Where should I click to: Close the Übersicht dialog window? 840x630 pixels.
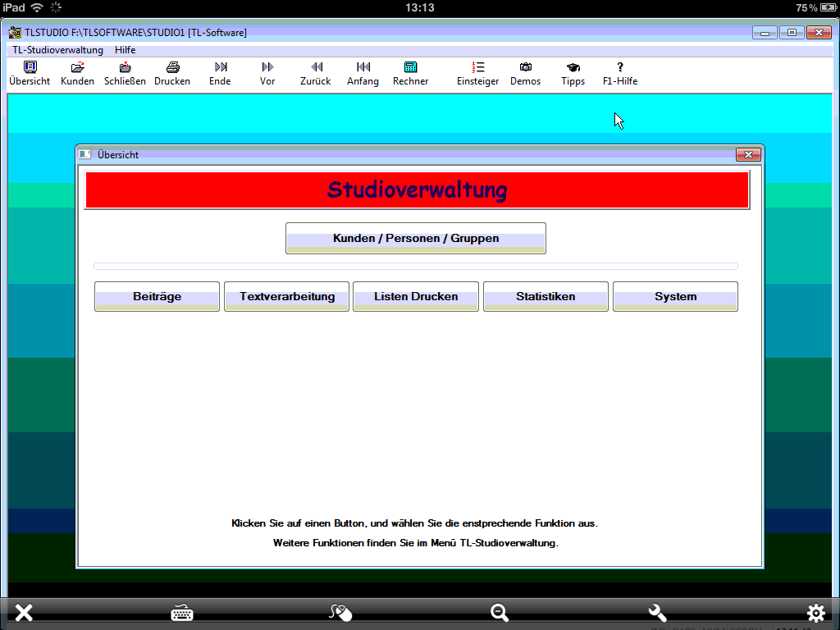747,154
